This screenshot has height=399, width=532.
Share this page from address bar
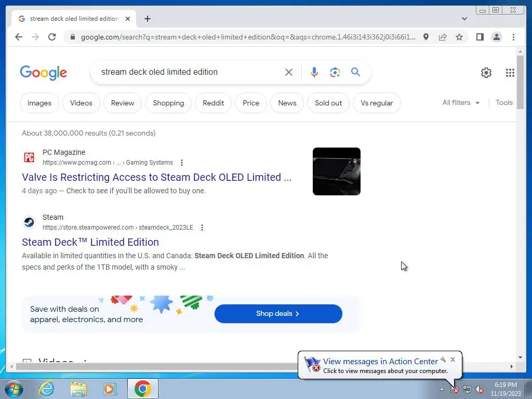[443, 37]
